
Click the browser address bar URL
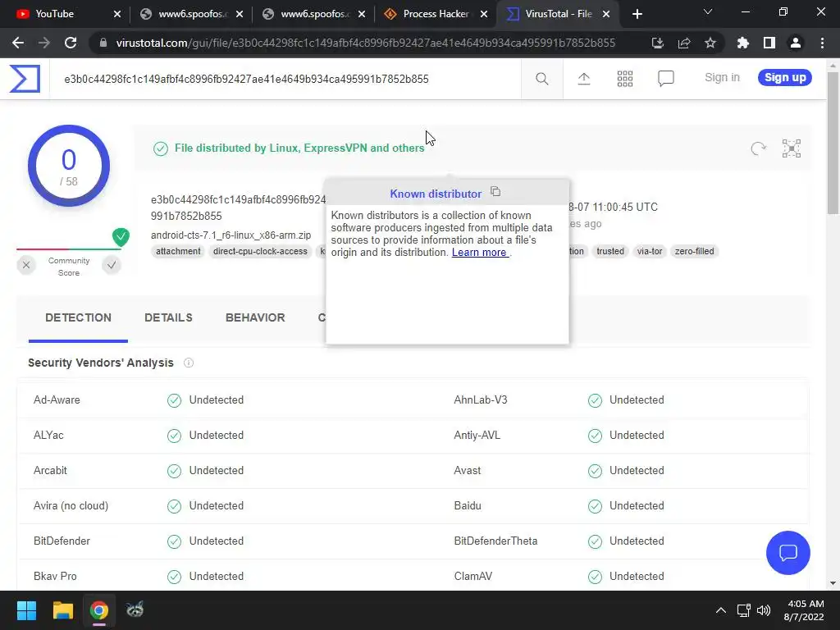click(365, 43)
